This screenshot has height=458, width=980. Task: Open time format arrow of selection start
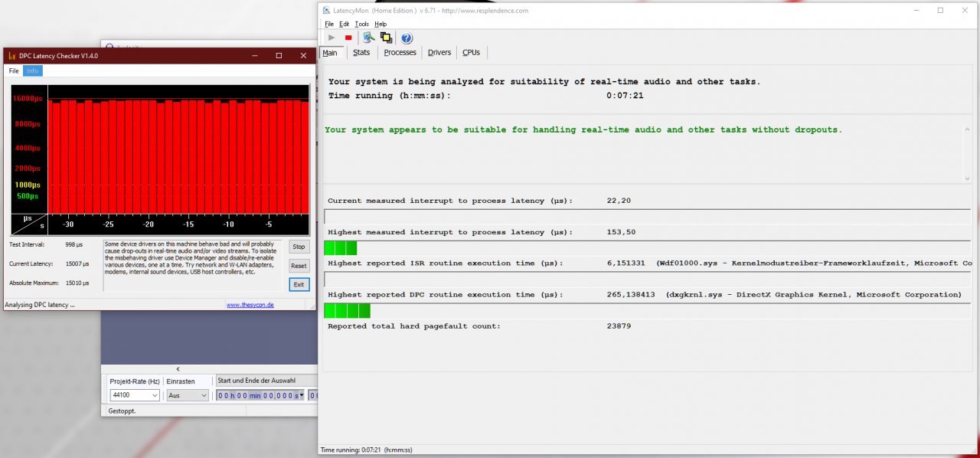click(x=302, y=395)
